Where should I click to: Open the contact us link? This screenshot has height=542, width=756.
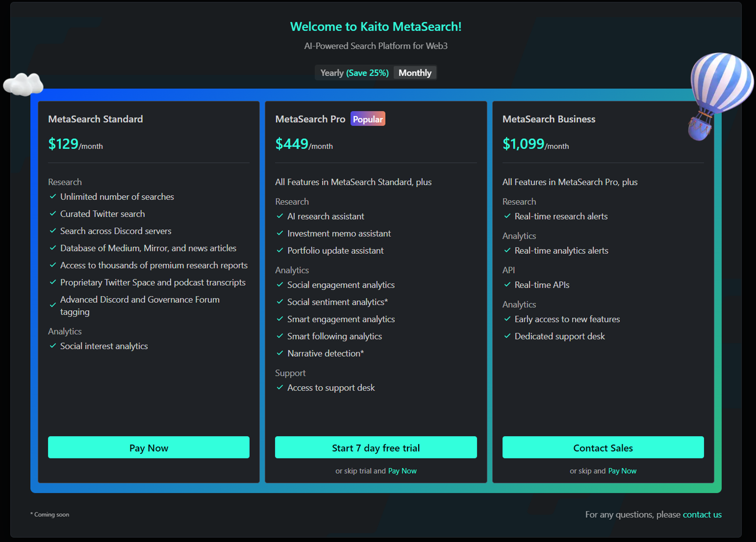click(x=702, y=515)
